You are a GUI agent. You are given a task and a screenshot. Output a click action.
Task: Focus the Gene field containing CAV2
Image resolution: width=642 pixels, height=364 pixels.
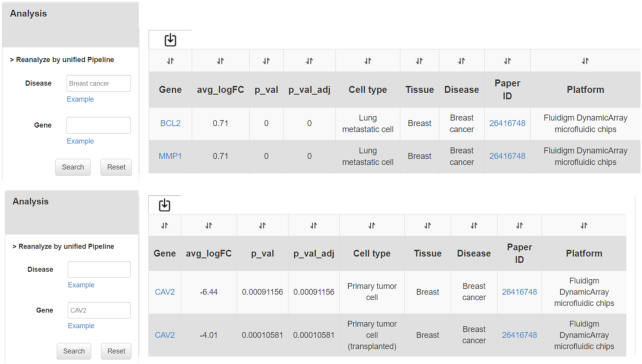pos(99,310)
